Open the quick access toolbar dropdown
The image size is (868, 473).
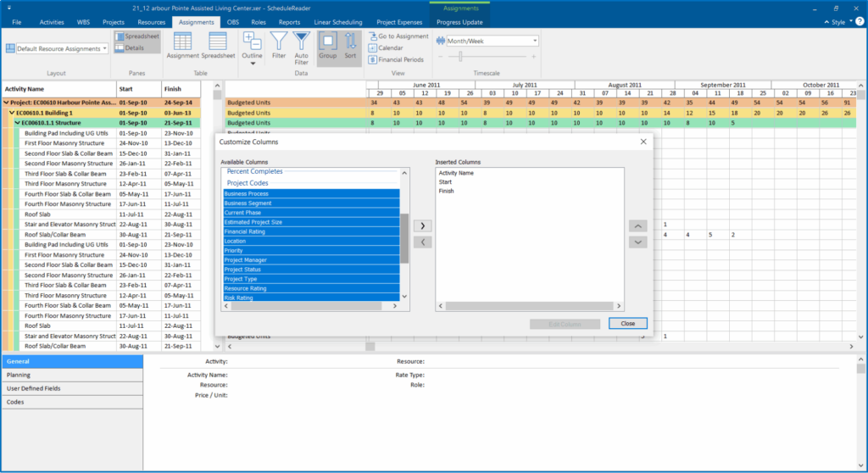pos(8,8)
